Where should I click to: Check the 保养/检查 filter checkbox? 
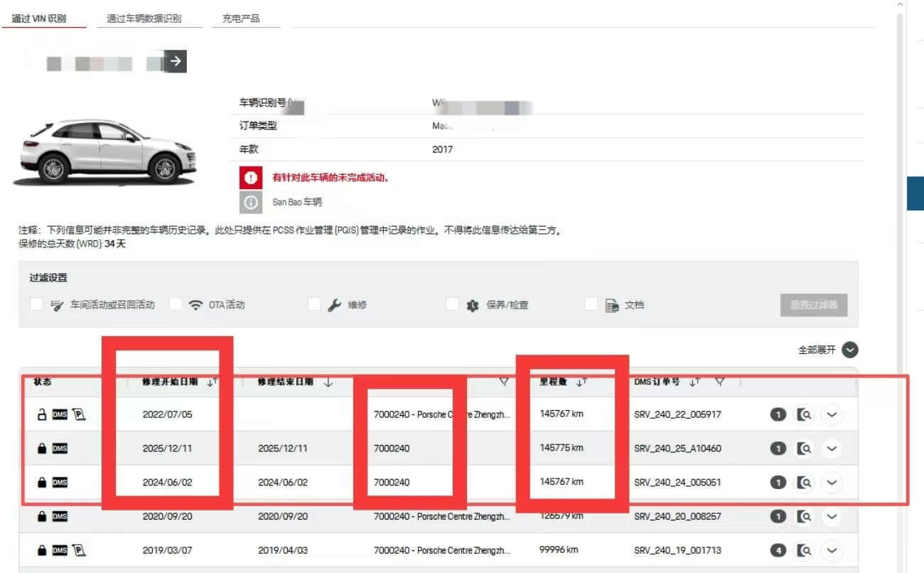453,304
